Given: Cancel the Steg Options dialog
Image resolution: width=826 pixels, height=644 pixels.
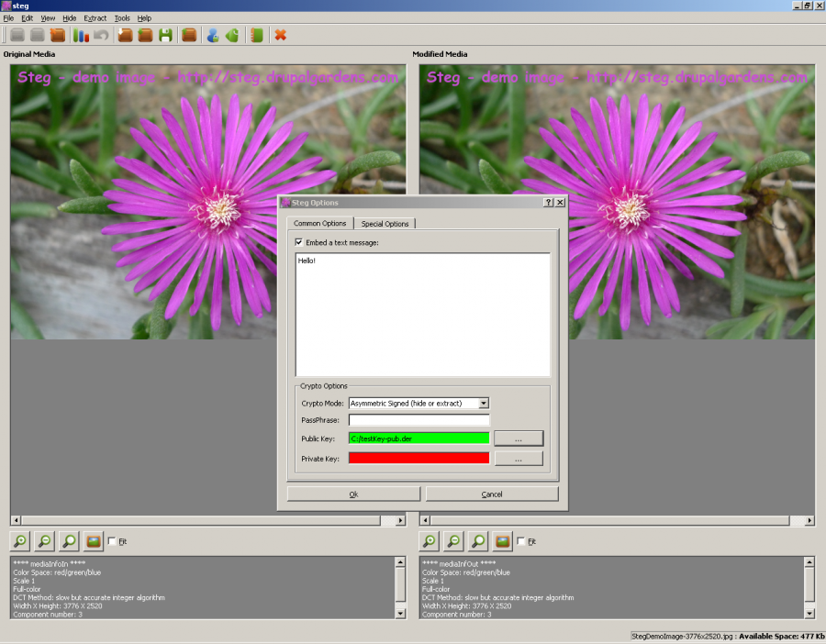Looking at the screenshot, I should pos(492,494).
